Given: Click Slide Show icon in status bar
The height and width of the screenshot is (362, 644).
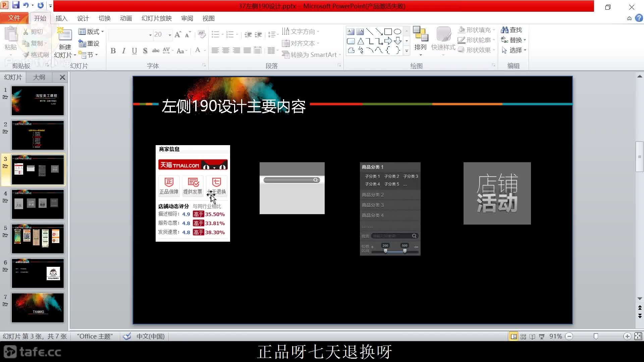Looking at the screenshot, I should point(542,336).
